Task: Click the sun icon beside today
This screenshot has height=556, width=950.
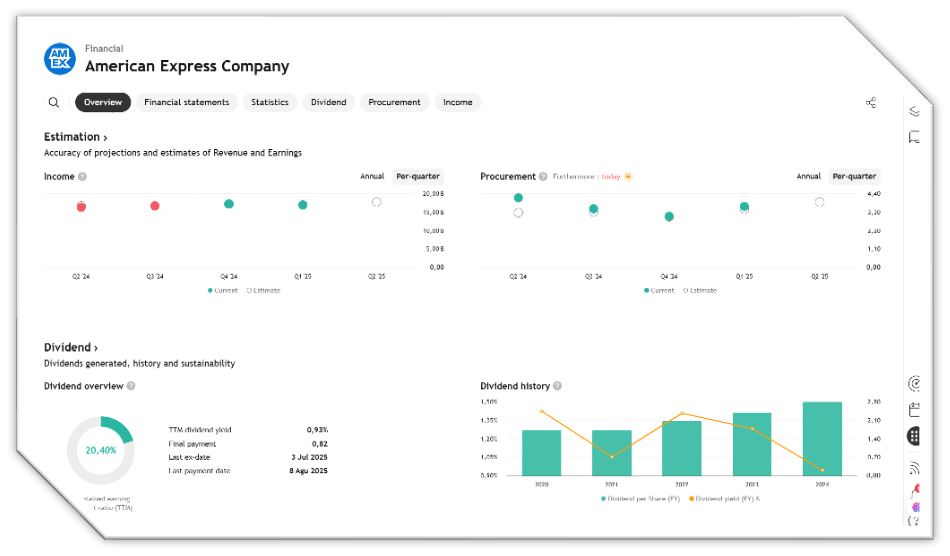Action: [x=628, y=177]
